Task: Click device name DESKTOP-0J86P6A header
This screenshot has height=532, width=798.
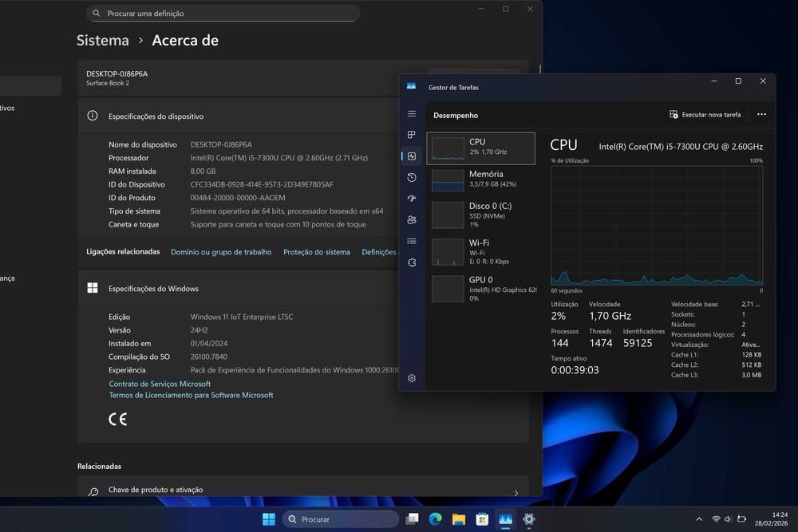Action: coord(117,73)
